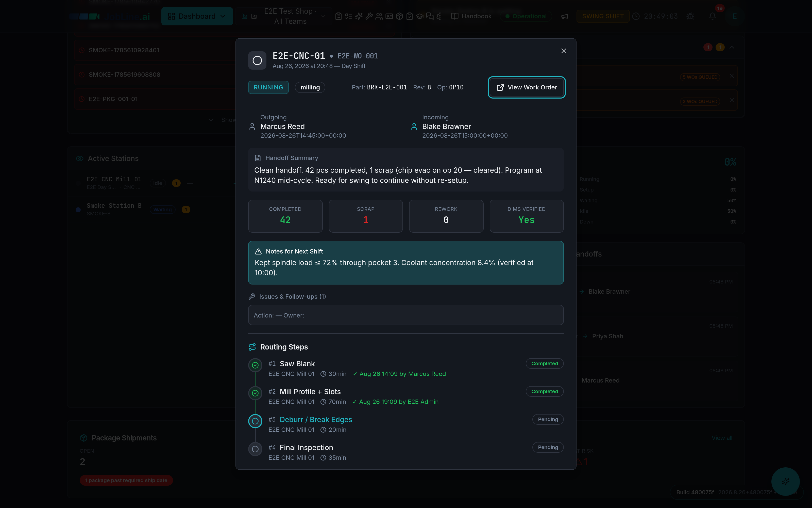Click the Routing Steps route icon
The image size is (812, 508).
[252, 347]
